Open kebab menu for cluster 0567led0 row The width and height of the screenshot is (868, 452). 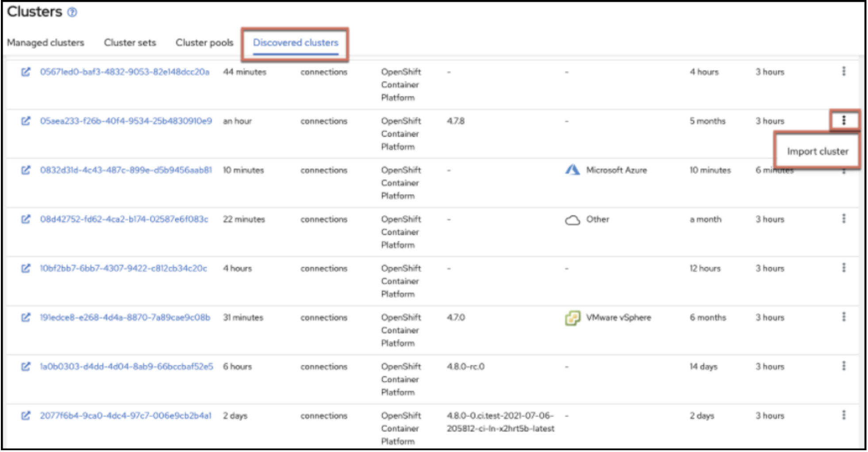[x=844, y=71]
